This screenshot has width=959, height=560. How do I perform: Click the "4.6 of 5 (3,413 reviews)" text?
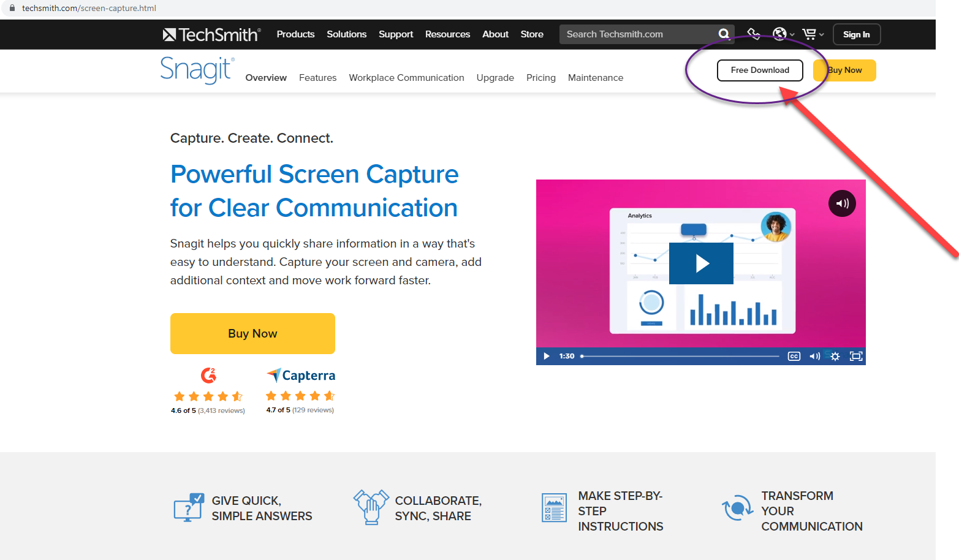pos(208,411)
